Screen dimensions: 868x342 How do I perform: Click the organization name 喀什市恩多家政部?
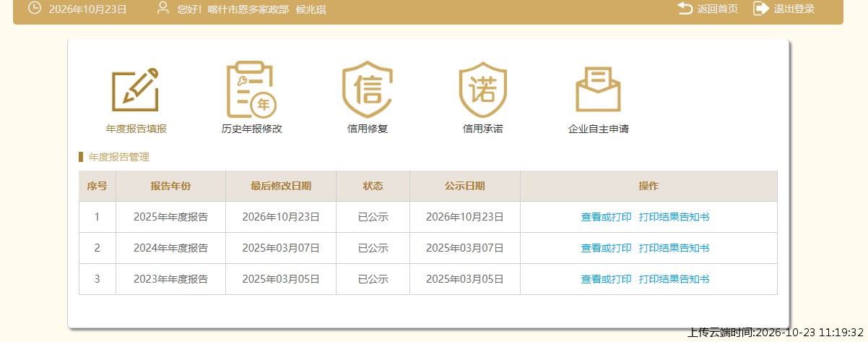(x=248, y=9)
